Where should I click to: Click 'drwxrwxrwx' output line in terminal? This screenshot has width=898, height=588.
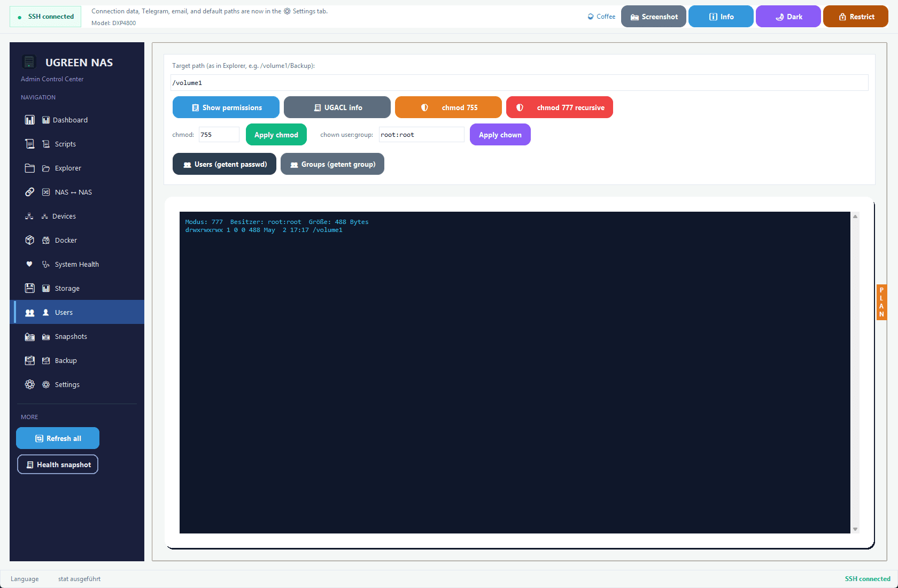tap(264, 230)
